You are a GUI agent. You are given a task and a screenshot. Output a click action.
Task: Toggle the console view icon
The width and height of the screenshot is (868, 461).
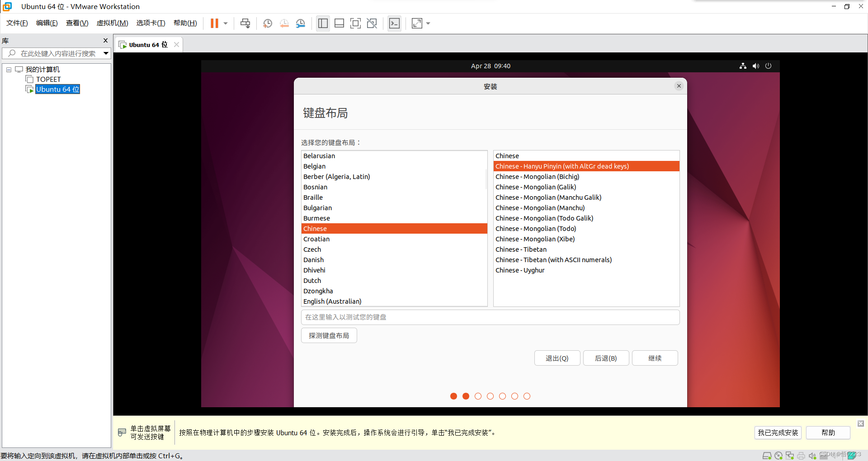point(394,24)
